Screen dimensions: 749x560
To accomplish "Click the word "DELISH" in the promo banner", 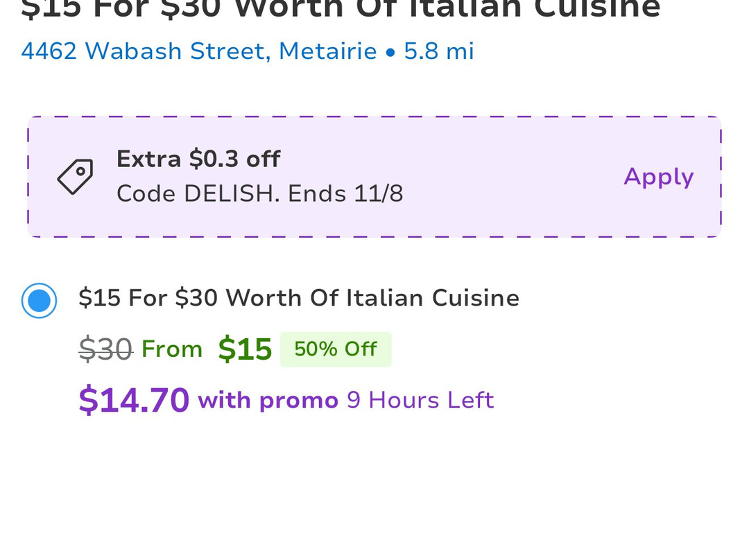I will point(232,193).
